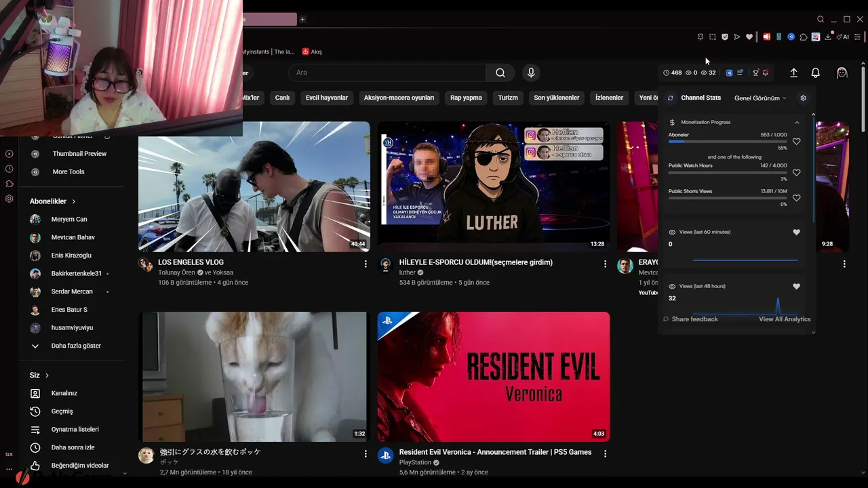Screen dimensions: 868x488
Task: Open the Akış bookmark in bookmarks bar
Action: point(312,52)
